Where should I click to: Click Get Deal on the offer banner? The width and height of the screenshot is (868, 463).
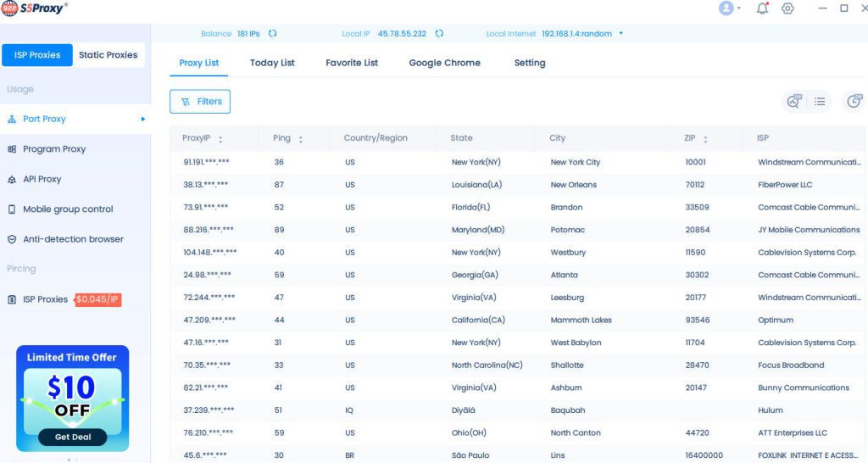click(x=72, y=437)
